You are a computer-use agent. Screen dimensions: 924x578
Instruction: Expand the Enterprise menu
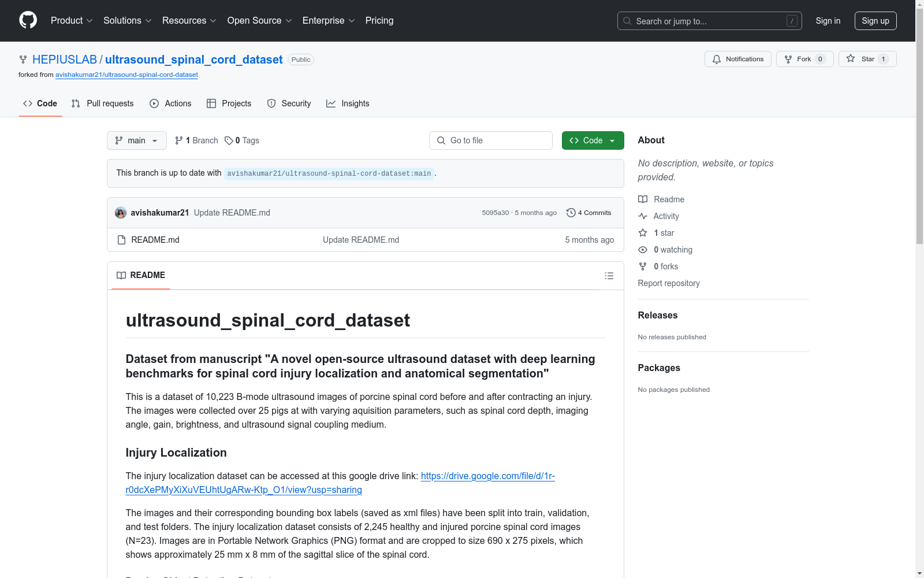coord(329,21)
